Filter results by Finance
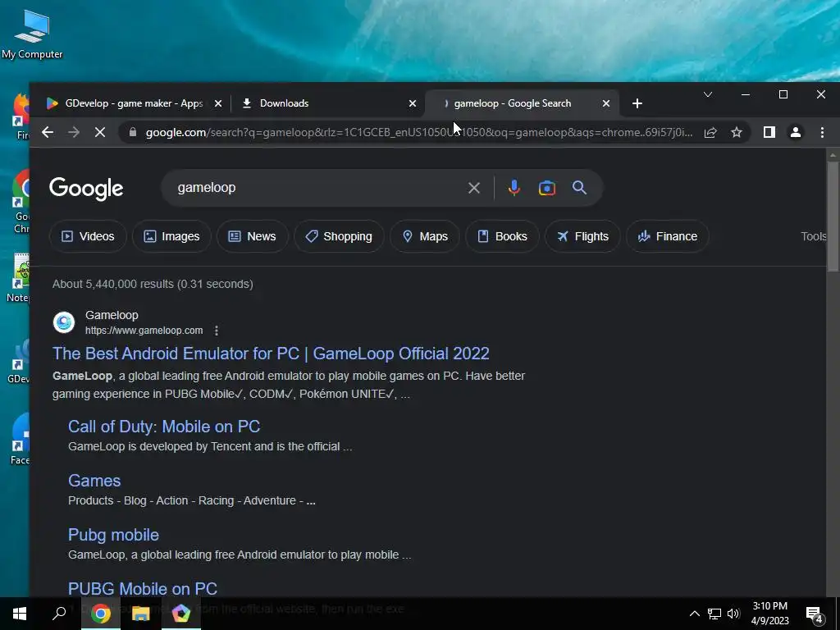This screenshot has height=630, width=840. tap(668, 236)
